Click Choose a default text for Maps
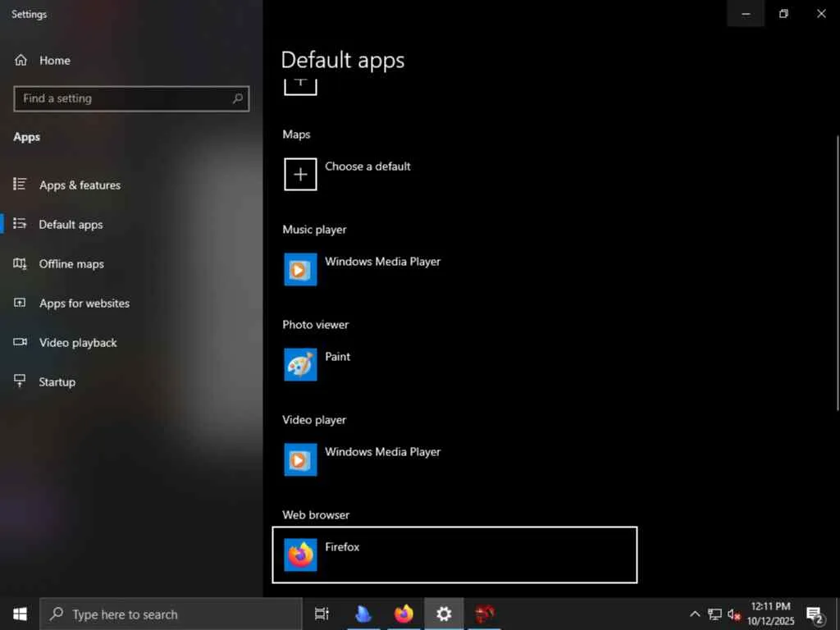Viewport: 840px width, 630px height. pyautogui.click(x=367, y=167)
